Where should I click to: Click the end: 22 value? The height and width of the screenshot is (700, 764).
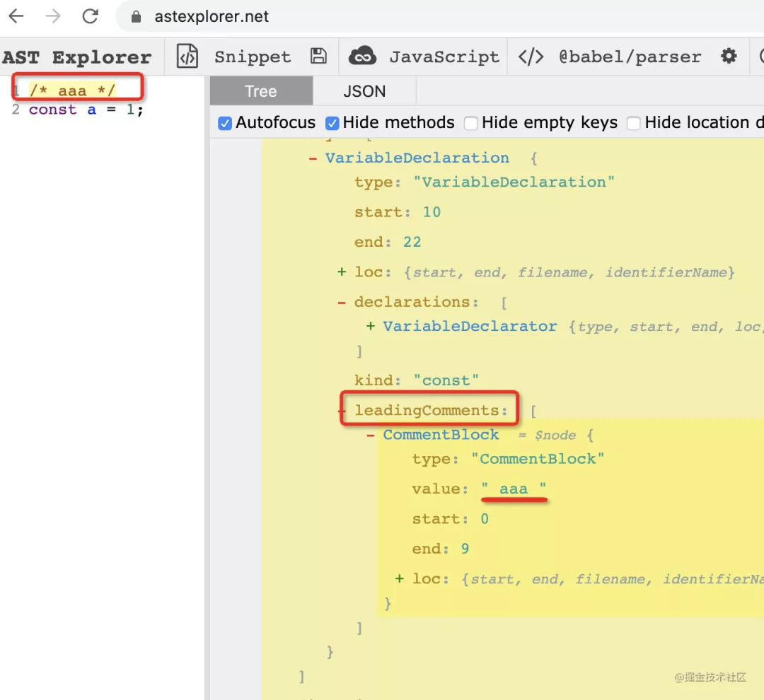coord(412,242)
